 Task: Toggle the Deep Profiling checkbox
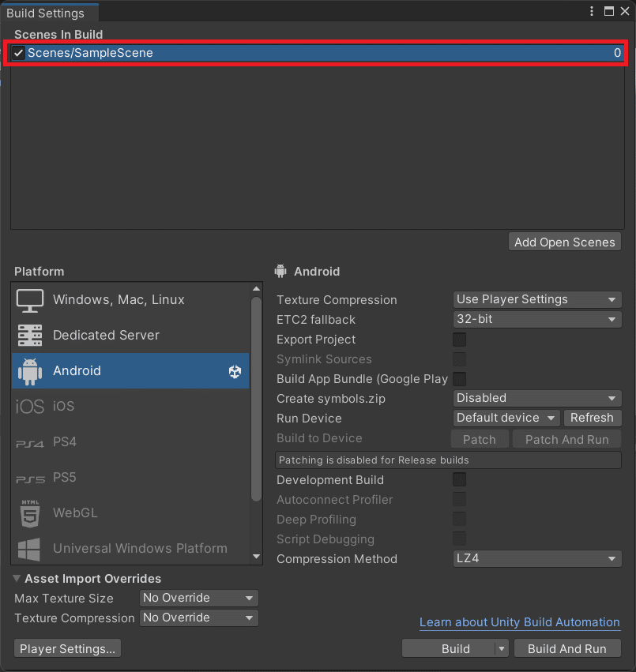tap(459, 519)
